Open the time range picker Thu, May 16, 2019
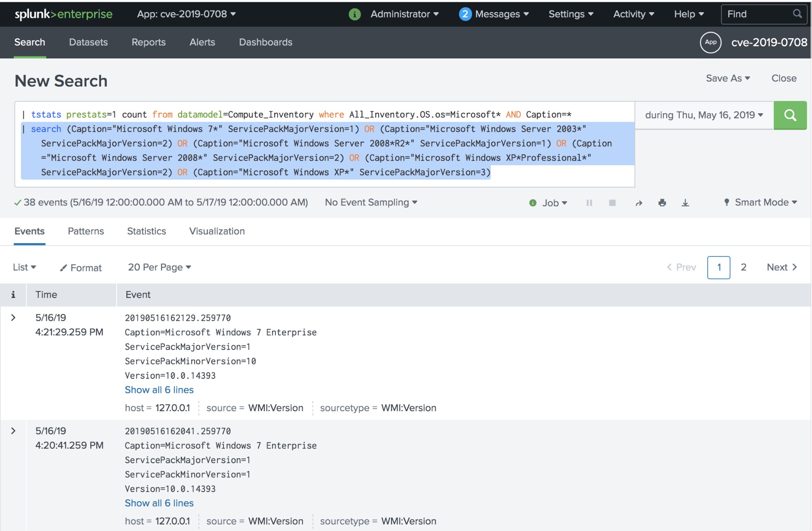This screenshot has width=812, height=531. [704, 115]
